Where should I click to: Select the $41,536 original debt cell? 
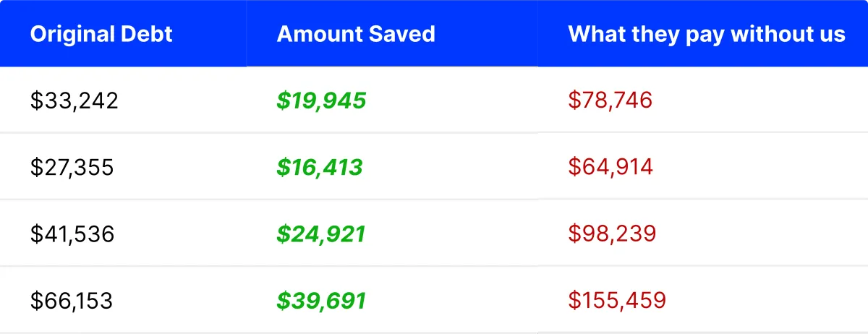pyautogui.click(x=72, y=234)
